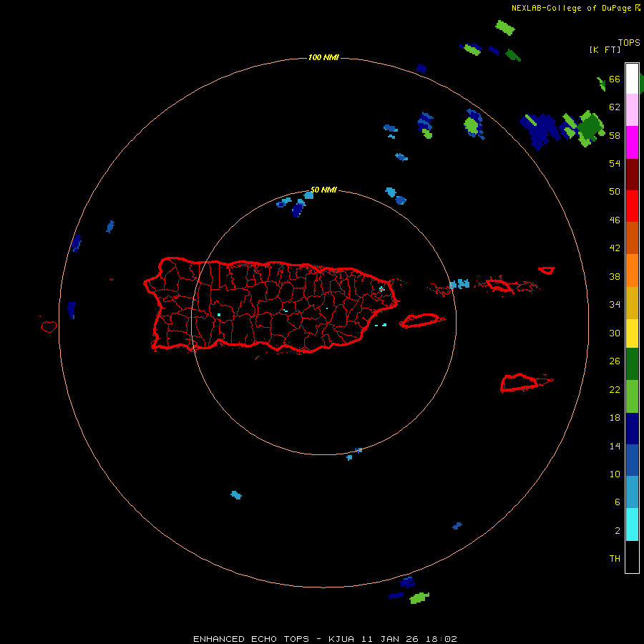Select the black TH threshold band

click(632, 557)
